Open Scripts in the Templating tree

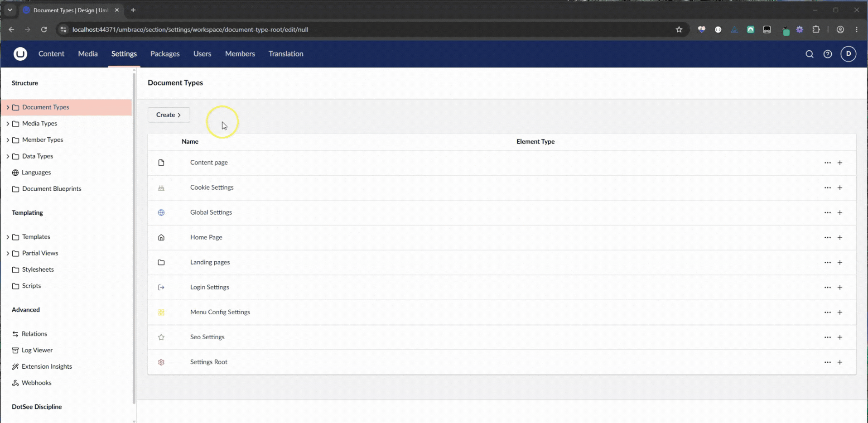click(x=32, y=286)
